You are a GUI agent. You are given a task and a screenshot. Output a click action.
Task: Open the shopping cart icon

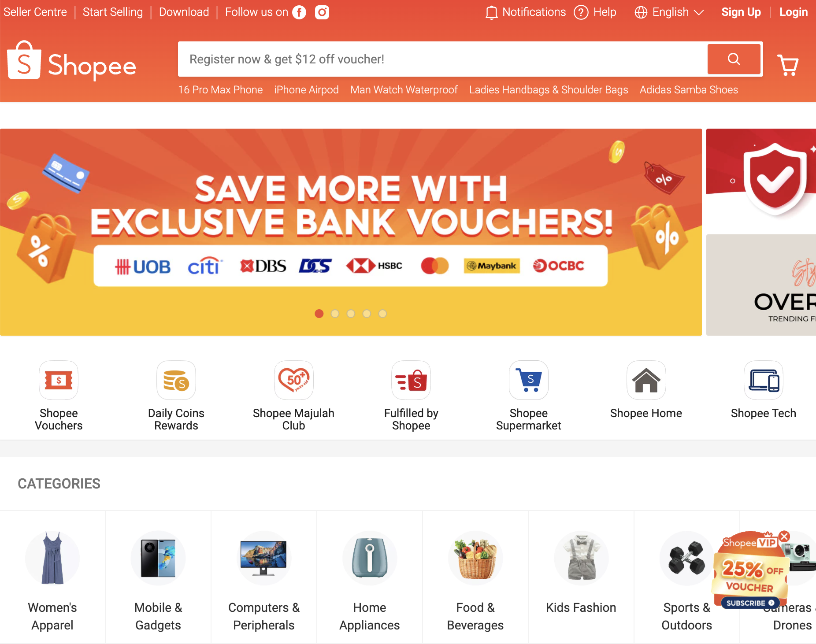(x=787, y=65)
